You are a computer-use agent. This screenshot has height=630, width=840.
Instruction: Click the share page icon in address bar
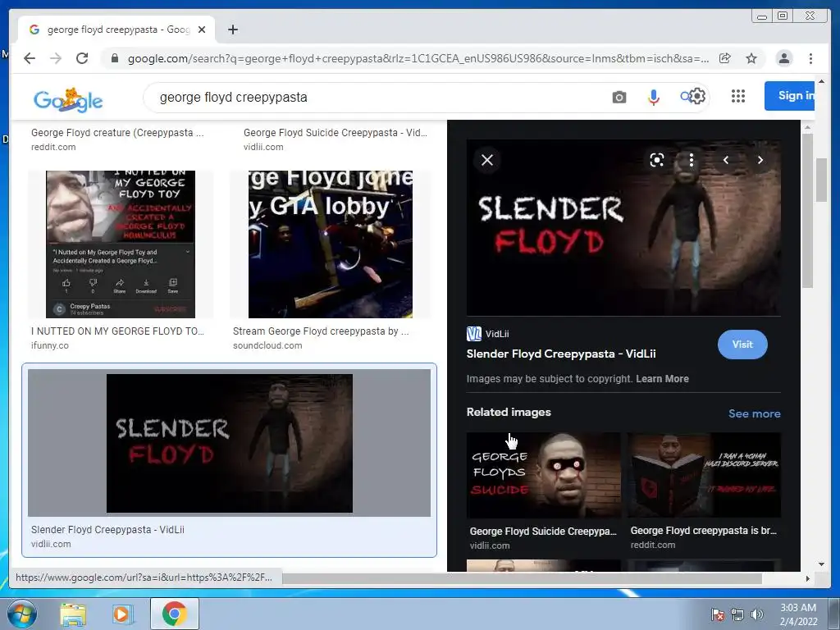point(725,58)
